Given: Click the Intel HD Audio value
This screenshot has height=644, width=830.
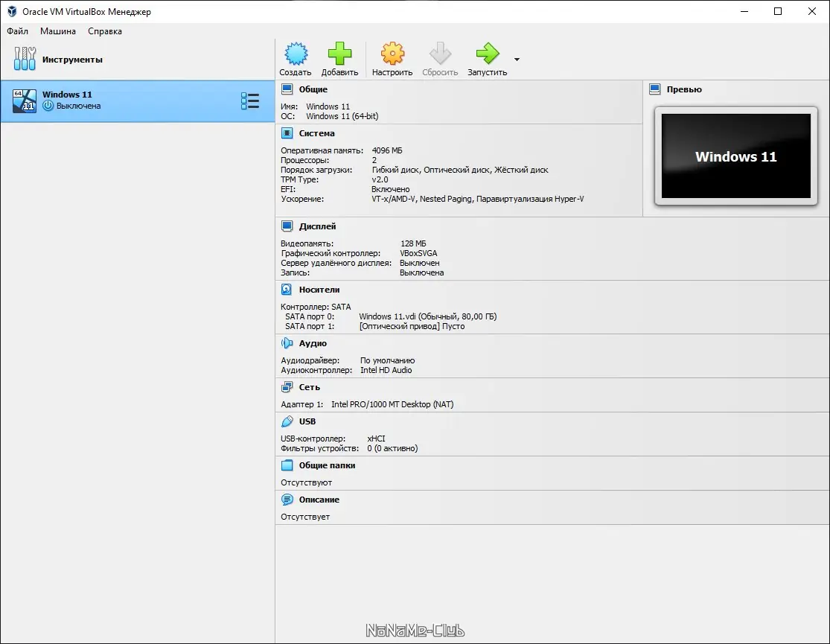Looking at the screenshot, I should point(386,370).
